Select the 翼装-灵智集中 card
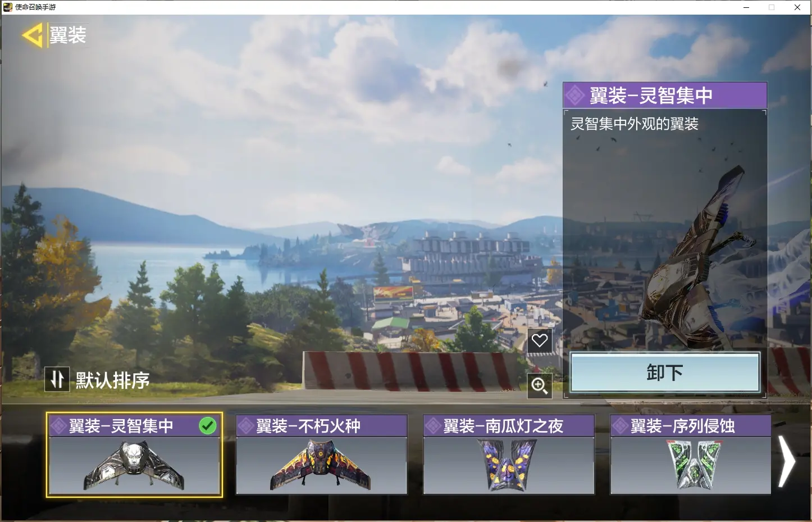Screen dimensions: 812x522 click(x=134, y=455)
